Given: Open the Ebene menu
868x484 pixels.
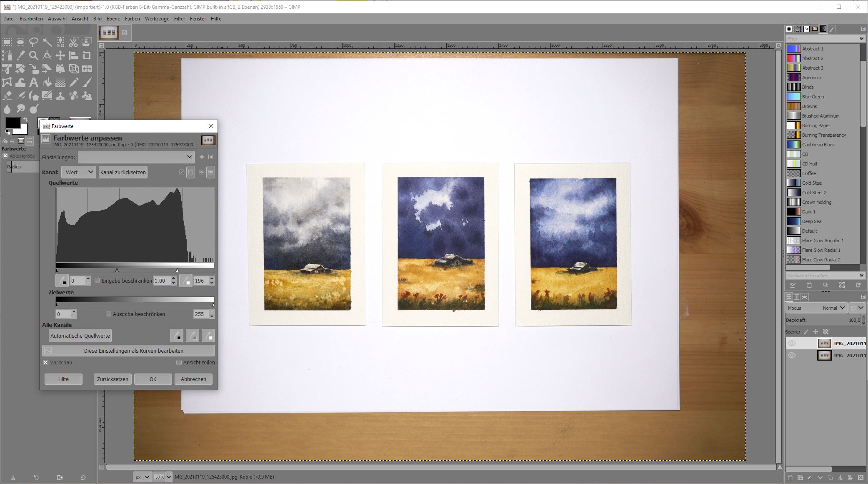Looking at the screenshot, I should 113,19.
